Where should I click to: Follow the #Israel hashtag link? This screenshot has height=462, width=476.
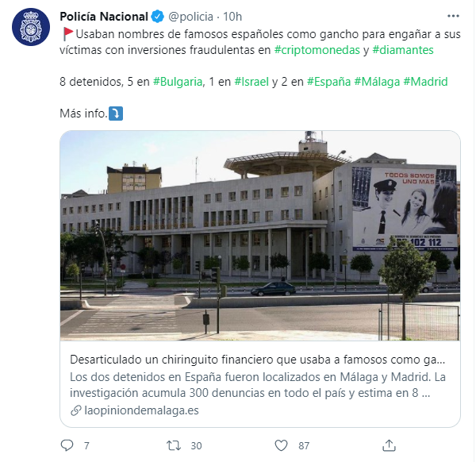(251, 82)
